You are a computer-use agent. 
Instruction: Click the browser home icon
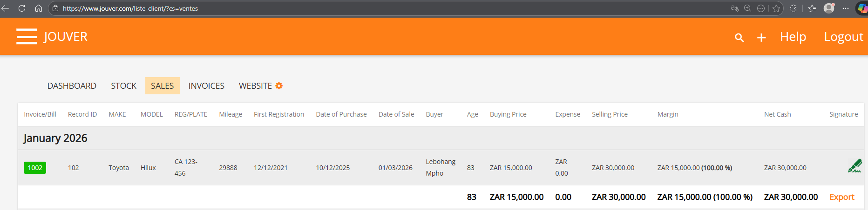(x=39, y=8)
